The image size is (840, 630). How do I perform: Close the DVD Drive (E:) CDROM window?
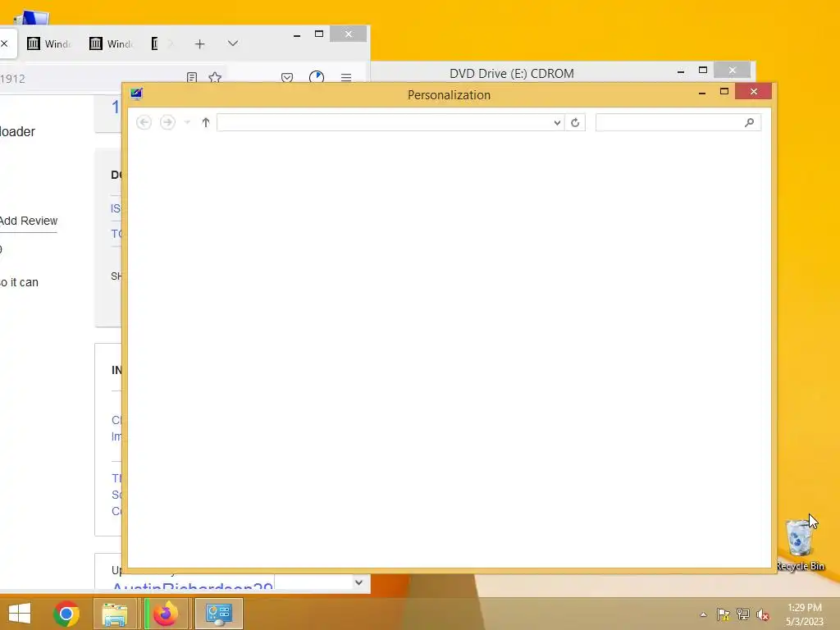pos(733,71)
